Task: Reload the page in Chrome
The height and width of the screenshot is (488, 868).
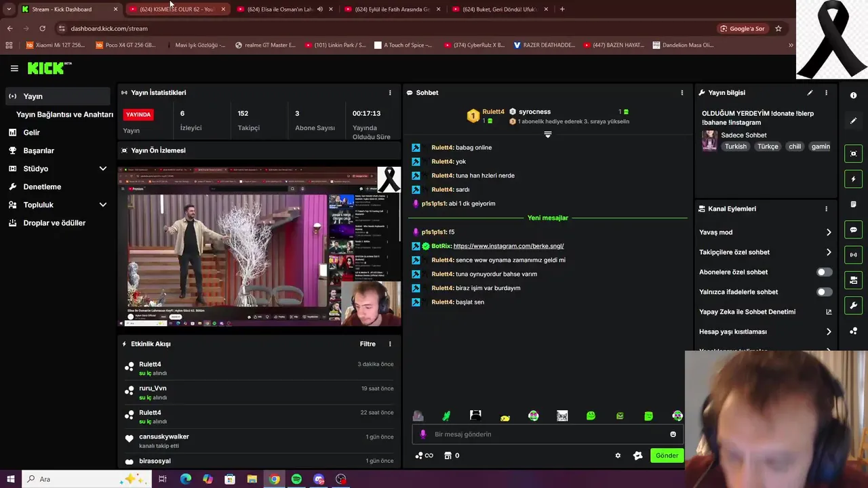Action: [x=42, y=28]
